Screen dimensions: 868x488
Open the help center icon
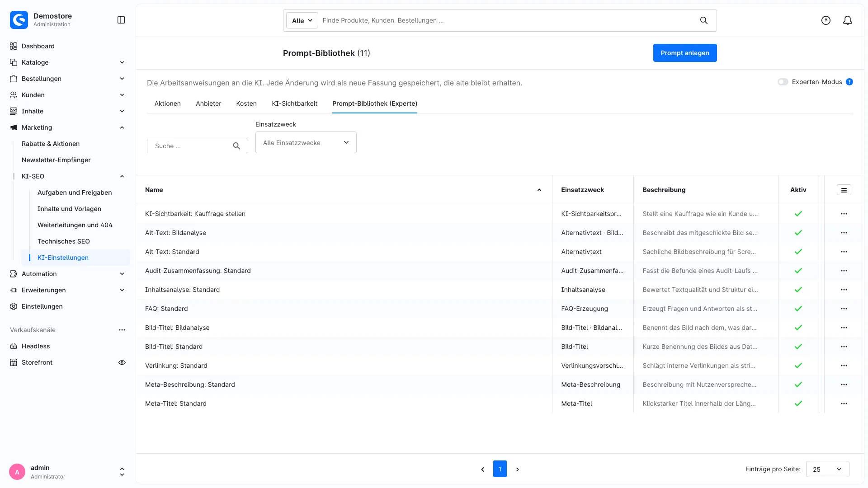tap(826, 20)
